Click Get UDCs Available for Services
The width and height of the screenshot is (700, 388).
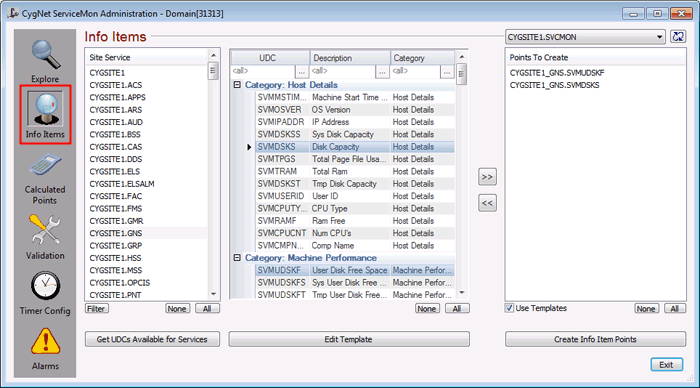coord(152,339)
